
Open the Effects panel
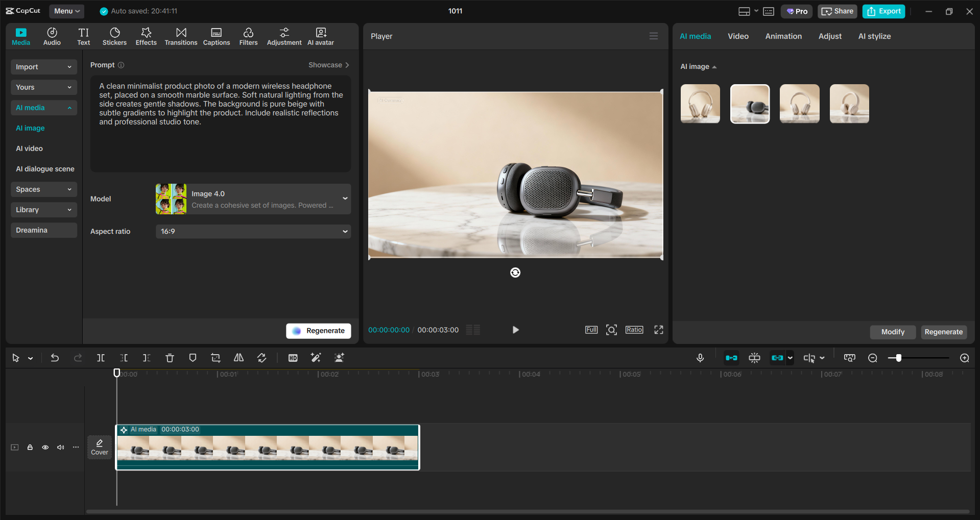tap(146, 36)
